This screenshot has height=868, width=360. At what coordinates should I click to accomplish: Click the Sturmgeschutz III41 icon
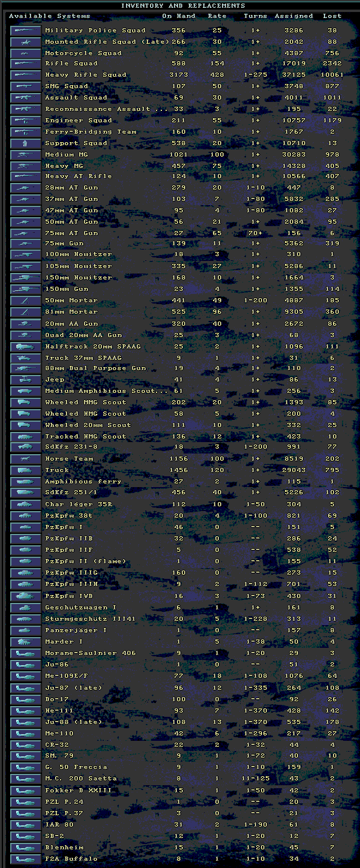[x=26, y=618]
